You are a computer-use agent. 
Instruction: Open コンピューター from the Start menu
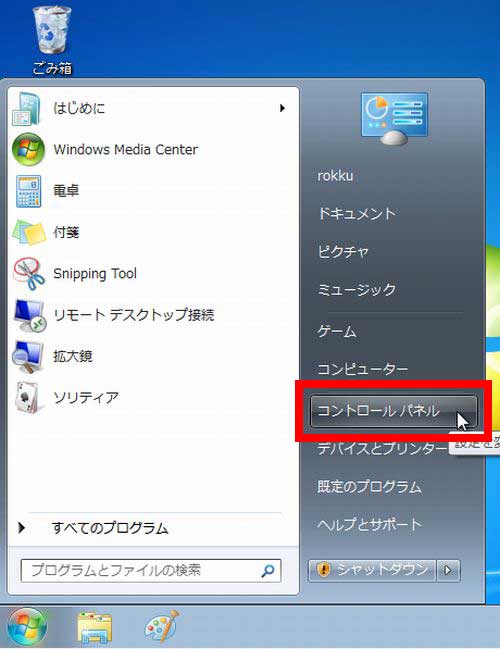click(x=363, y=369)
